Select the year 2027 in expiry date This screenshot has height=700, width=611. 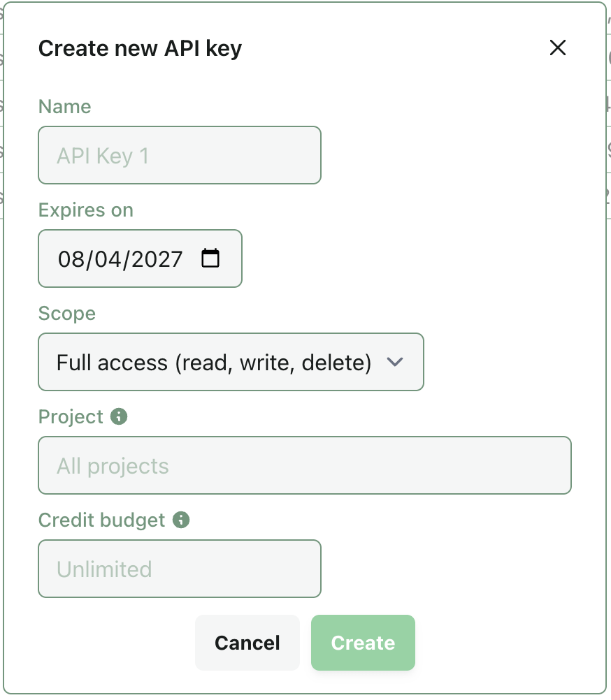click(x=157, y=259)
